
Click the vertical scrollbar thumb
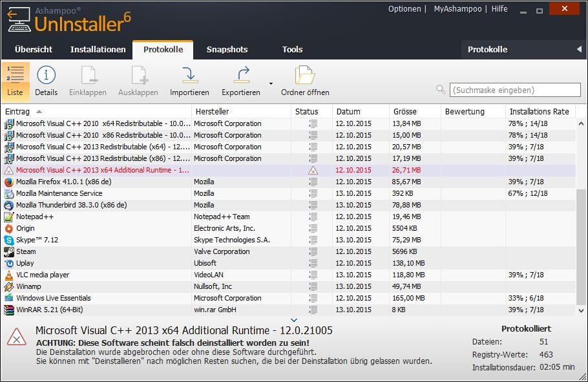(581, 246)
